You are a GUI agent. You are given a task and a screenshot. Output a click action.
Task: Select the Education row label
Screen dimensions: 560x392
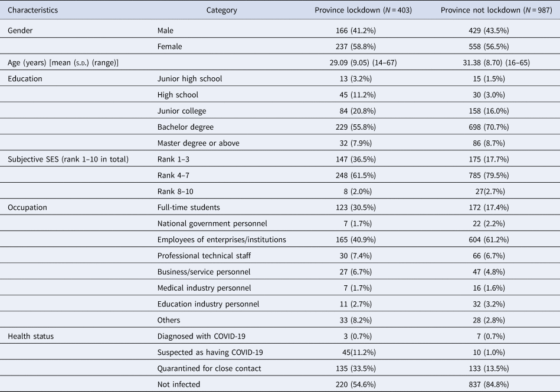pyautogui.click(x=25, y=78)
